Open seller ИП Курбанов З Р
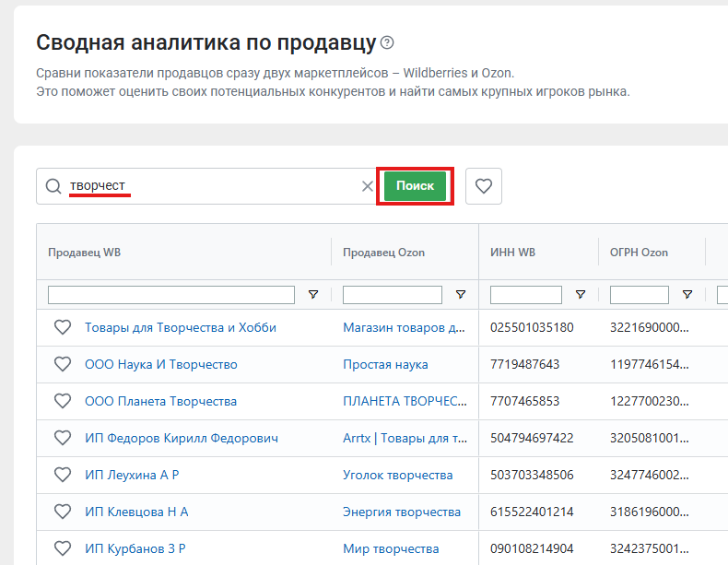Image resolution: width=728 pixels, height=565 pixels. (x=135, y=548)
